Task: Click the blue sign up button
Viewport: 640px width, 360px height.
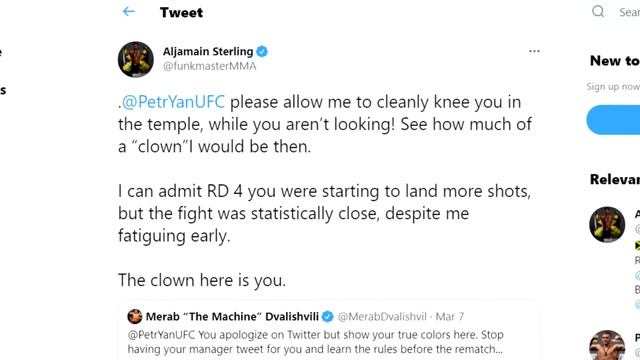Action: 613,120
